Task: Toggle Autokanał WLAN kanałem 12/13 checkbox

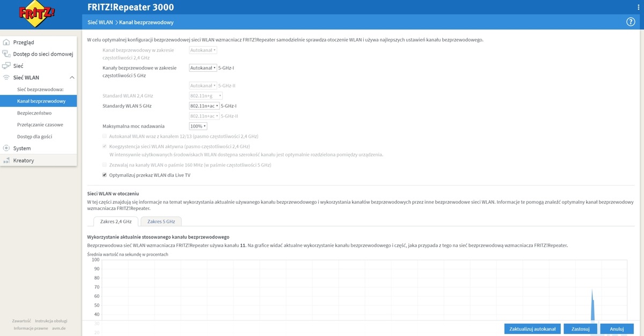Action: (x=105, y=137)
